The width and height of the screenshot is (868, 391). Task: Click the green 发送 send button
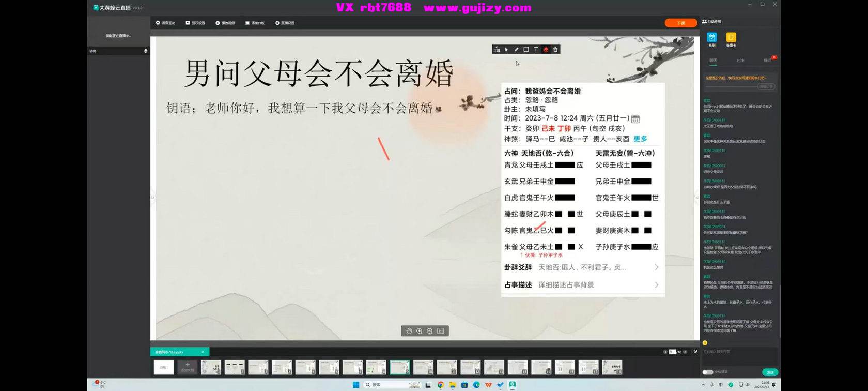pos(770,372)
